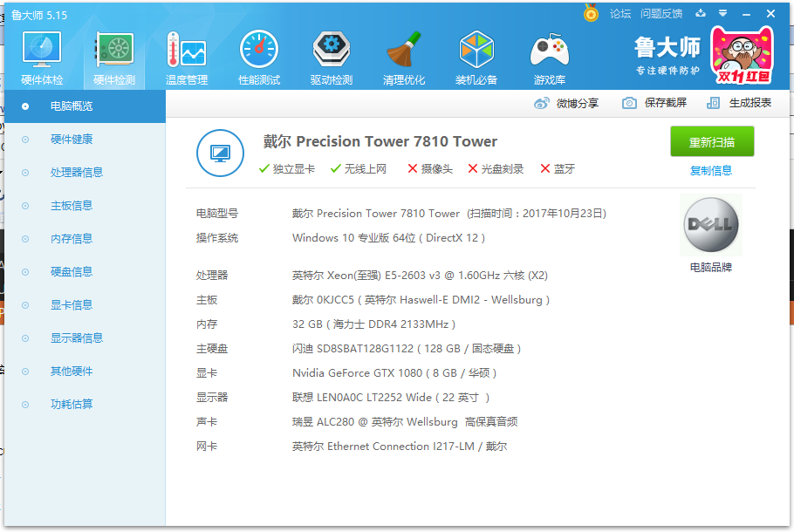Select 硬件检测 hardware detection icon
794x532 pixels.
pyautogui.click(x=114, y=50)
